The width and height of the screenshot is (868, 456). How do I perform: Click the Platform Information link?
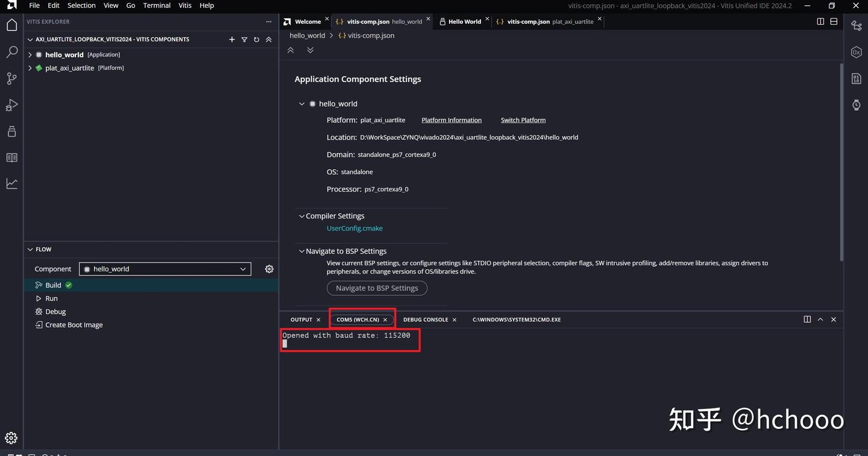tap(451, 120)
